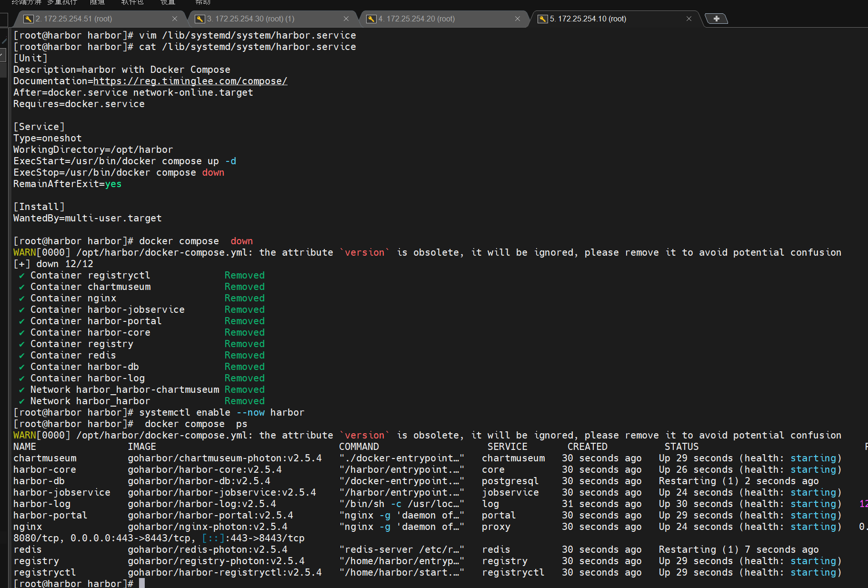Click the harbor-log '/bin/sh -c /usr/loc…' command

[402, 504]
